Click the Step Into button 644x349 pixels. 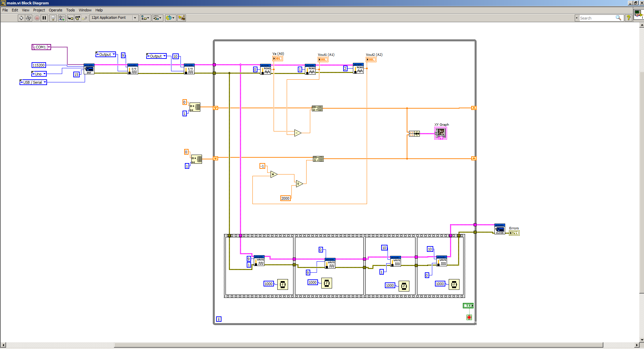click(70, 18)
